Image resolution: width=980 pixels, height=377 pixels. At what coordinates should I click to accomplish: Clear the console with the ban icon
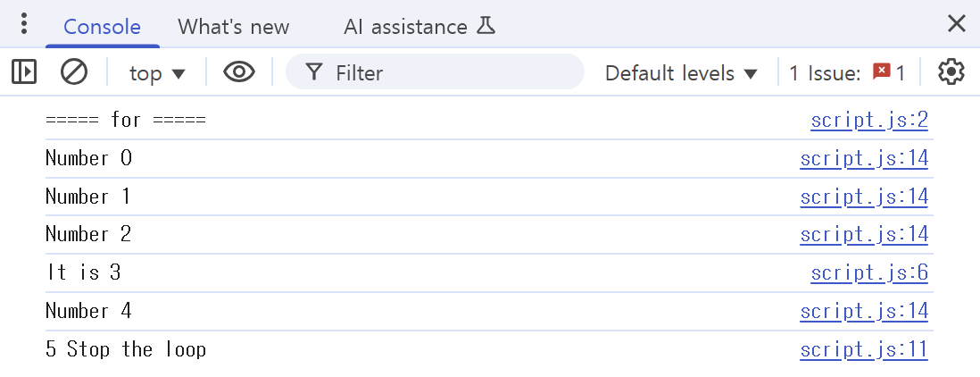point(73,72)
